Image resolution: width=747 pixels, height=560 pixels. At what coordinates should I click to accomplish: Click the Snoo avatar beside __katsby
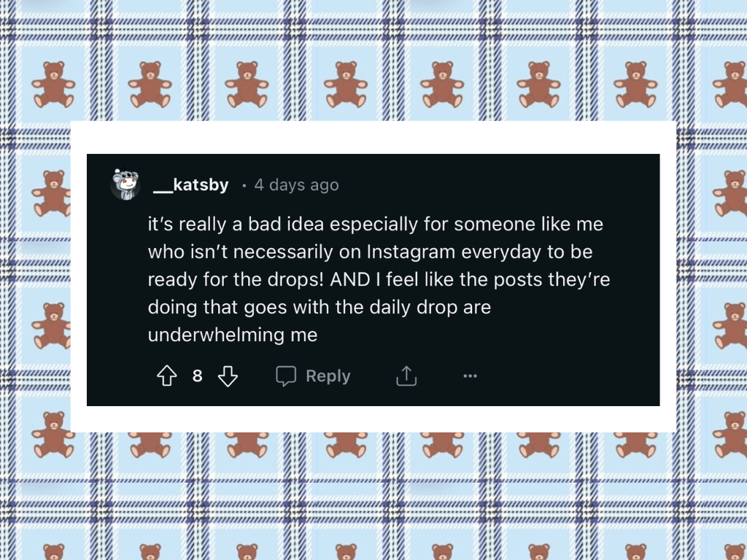125,184
